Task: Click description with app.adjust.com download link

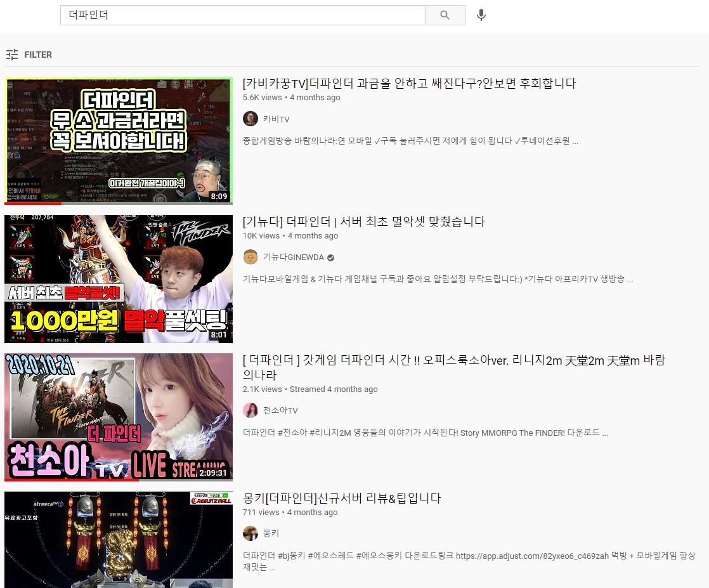Action: [x=469, y=561]
